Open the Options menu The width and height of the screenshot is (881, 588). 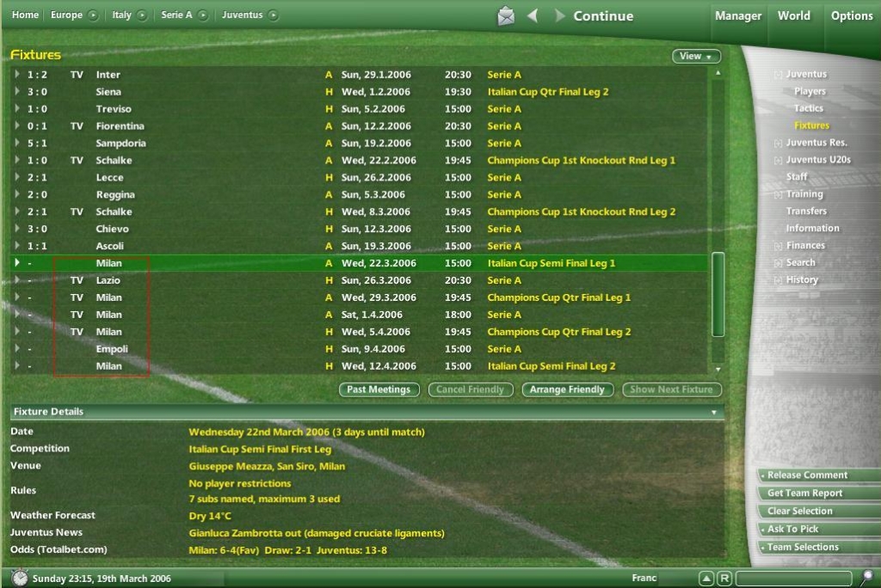(852, 15)
